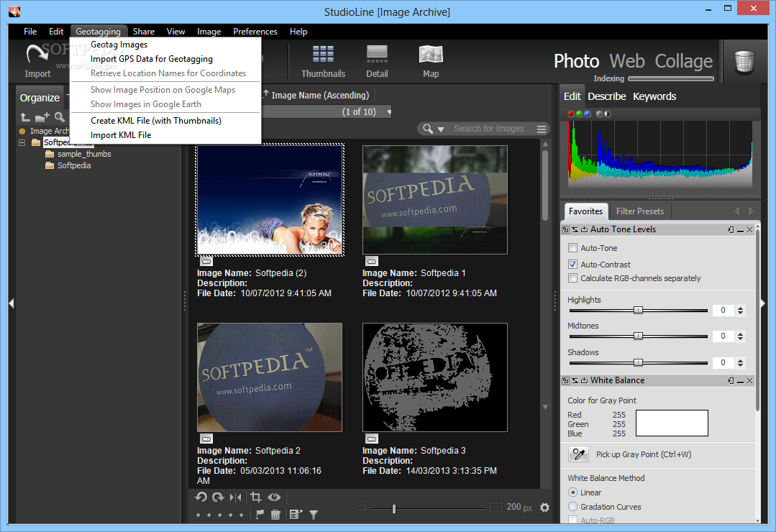Show RGB color histogram channels
The height and width of the screenshot is (532, 776).
click(579, 114)
